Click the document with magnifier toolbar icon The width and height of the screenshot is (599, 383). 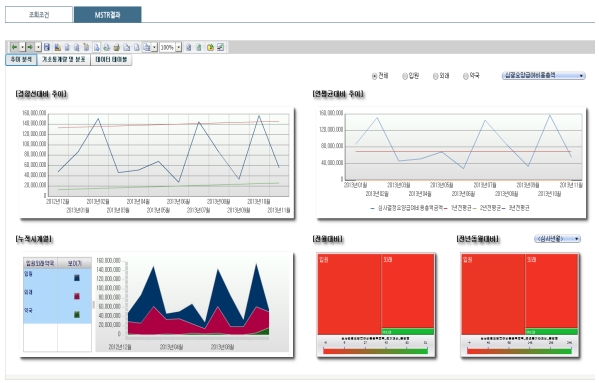(x=76, y=47)
